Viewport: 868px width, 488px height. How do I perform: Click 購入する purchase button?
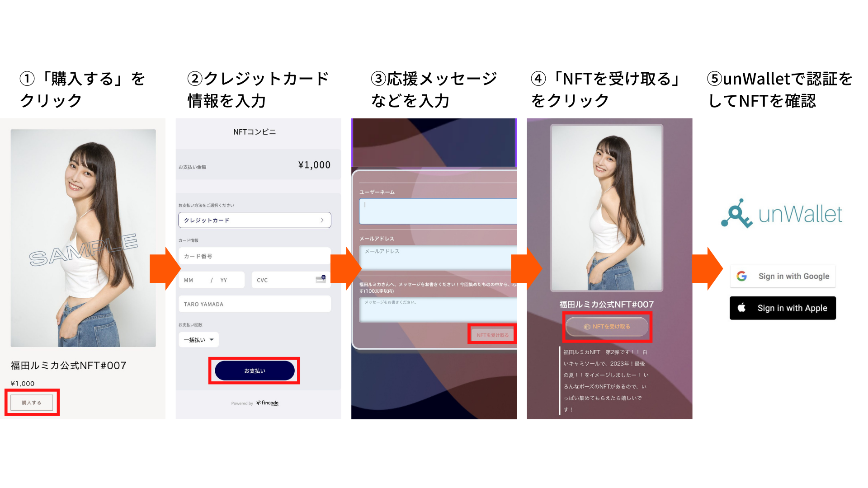coord(31,402)
